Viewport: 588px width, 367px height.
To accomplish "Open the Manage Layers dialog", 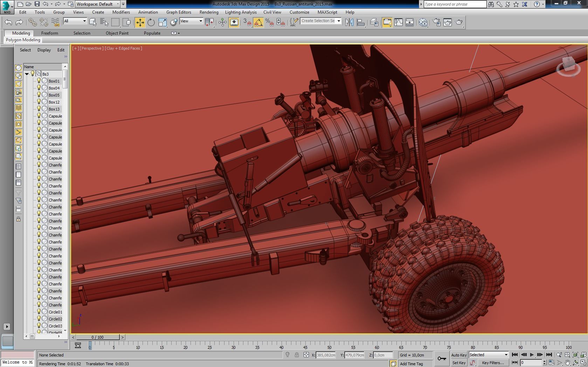I will [374, 22].
